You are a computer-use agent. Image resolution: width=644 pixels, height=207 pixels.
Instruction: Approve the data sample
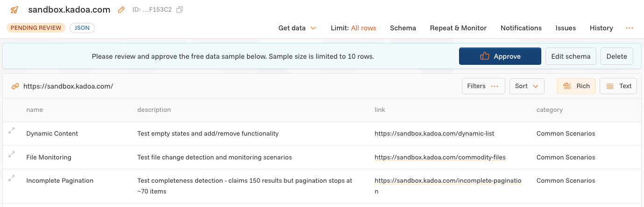tap(500, 56)
